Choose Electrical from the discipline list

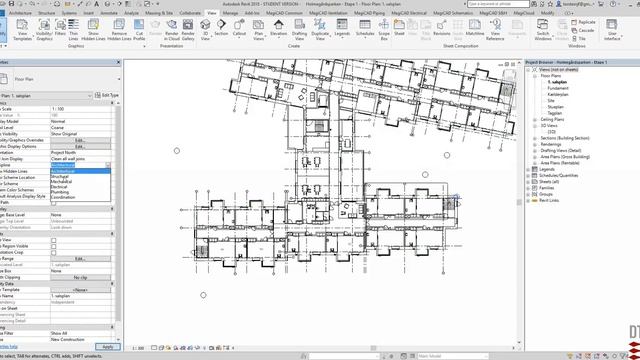(80, 187)
